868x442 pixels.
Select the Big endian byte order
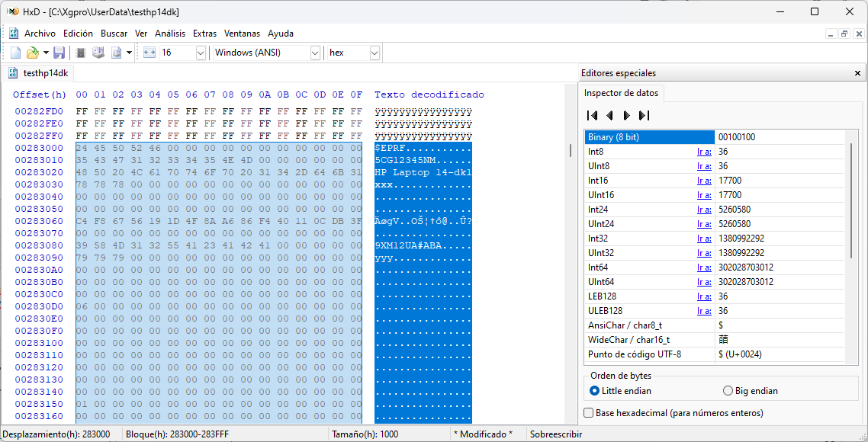(x=728, y=391)
